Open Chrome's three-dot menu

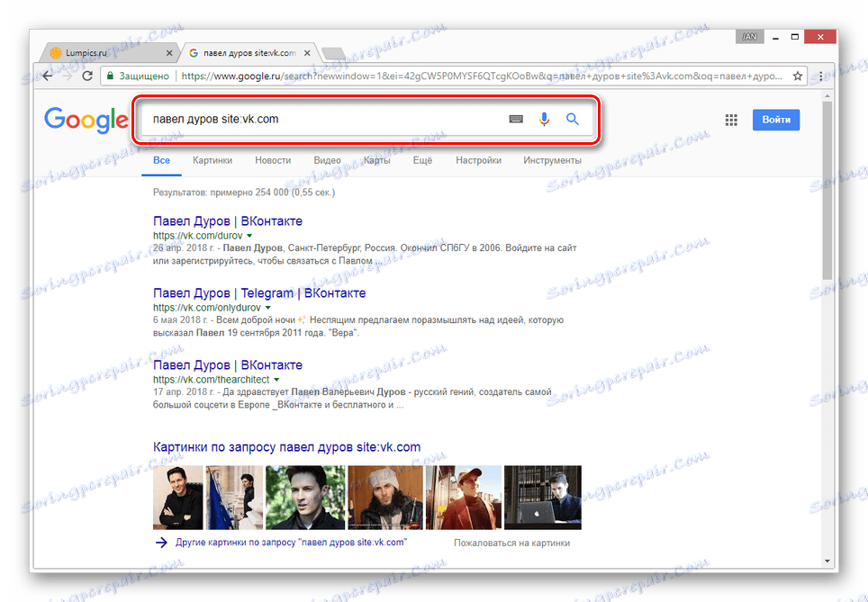tap(820, 76)
